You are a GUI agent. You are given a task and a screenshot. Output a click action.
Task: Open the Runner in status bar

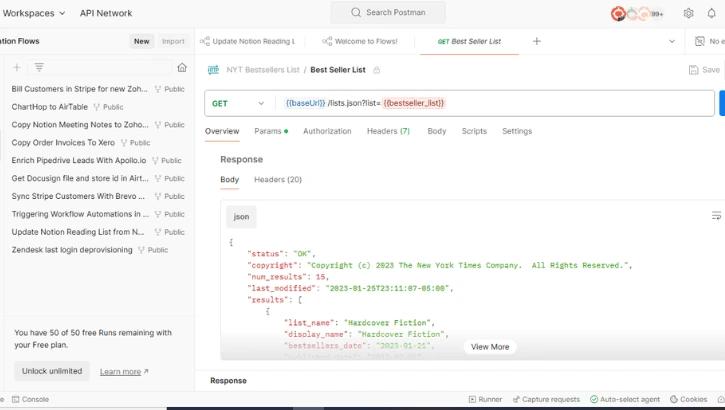[485, 399]
